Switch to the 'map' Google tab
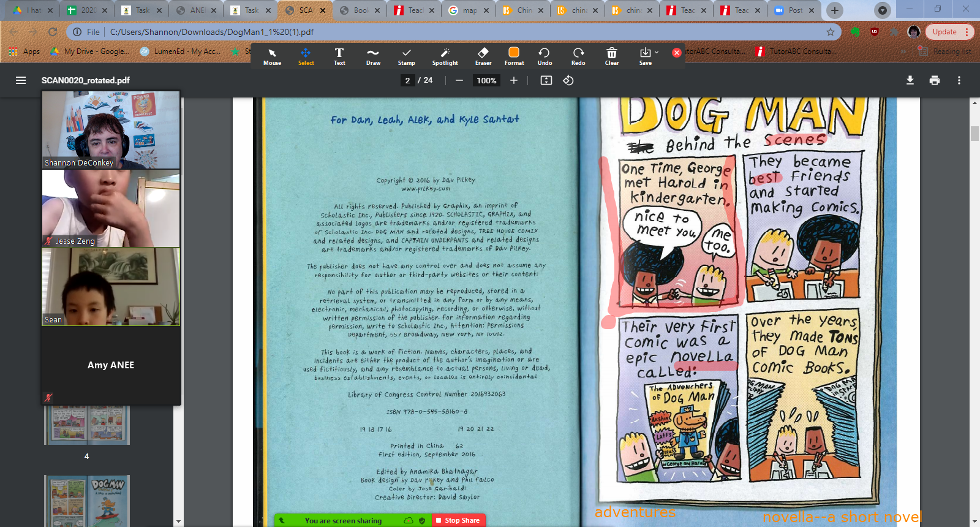Screen dimensions: 980x527 [x=469, y=10]
